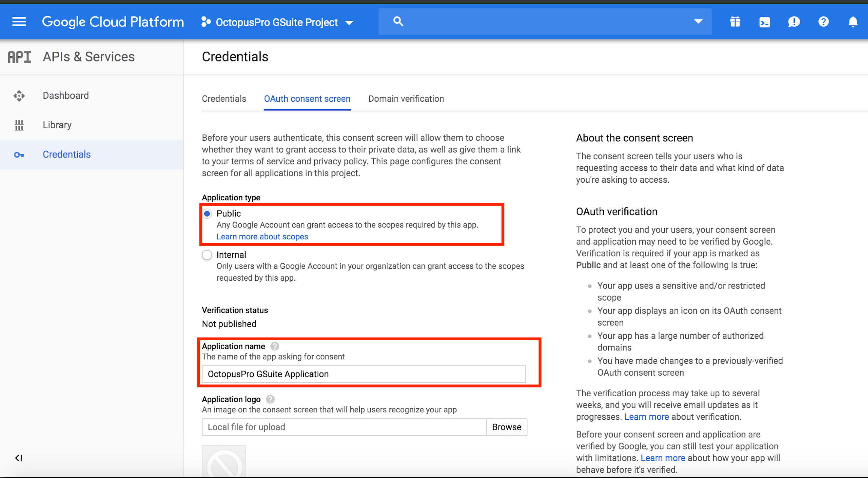Open the hamburger navigation menu
Screen dimensions: 868x478
[x=19, y=22]
